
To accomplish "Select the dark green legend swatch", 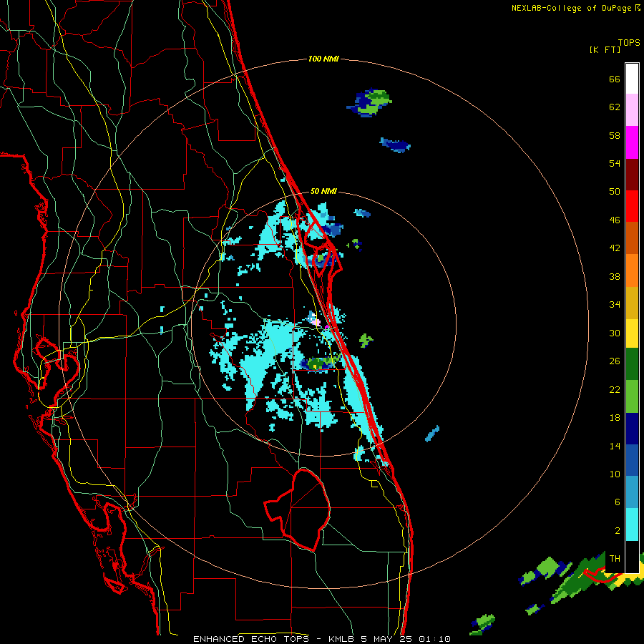I will coord(632,364).
